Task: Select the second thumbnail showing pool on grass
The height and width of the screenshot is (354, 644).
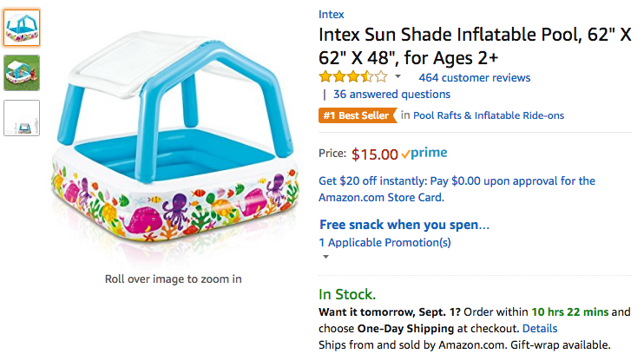Action: pos(22,73)
